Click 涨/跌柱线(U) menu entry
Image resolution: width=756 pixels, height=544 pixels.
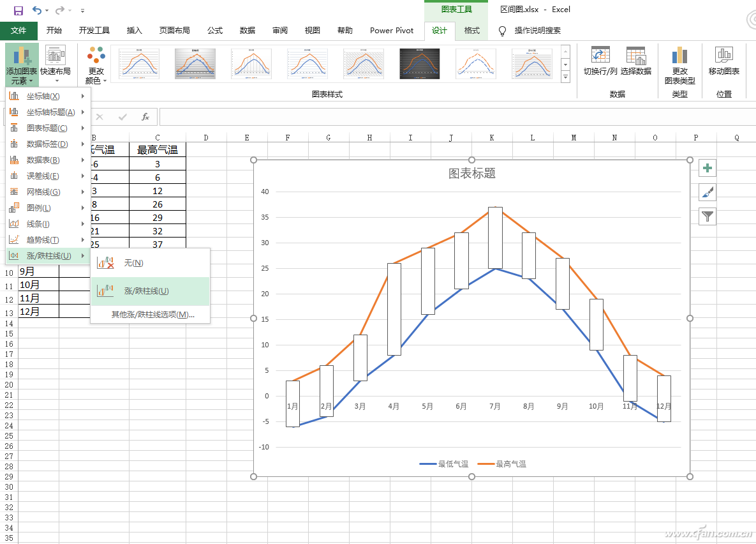click(48, 255)
